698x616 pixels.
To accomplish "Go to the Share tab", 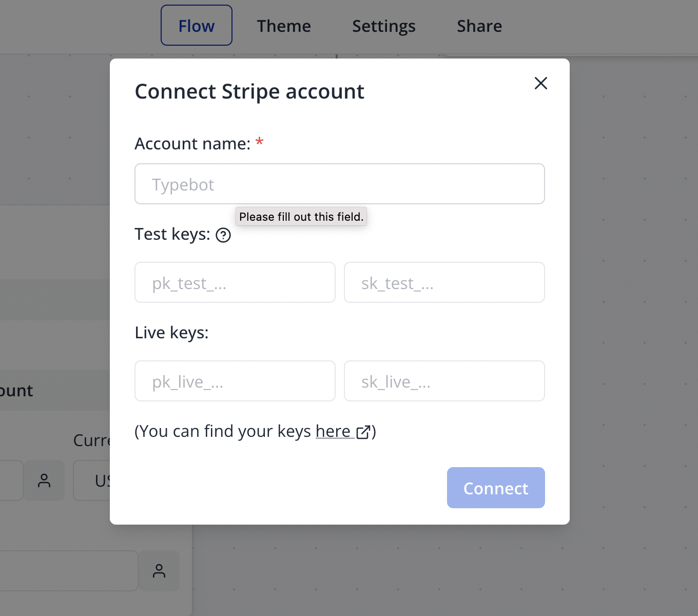I will (x=479, y=26).
